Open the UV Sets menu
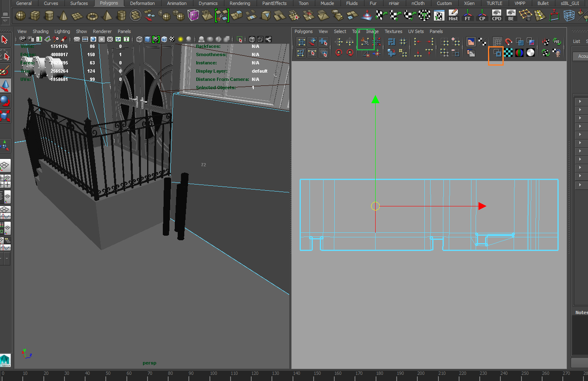 (416, 31)
